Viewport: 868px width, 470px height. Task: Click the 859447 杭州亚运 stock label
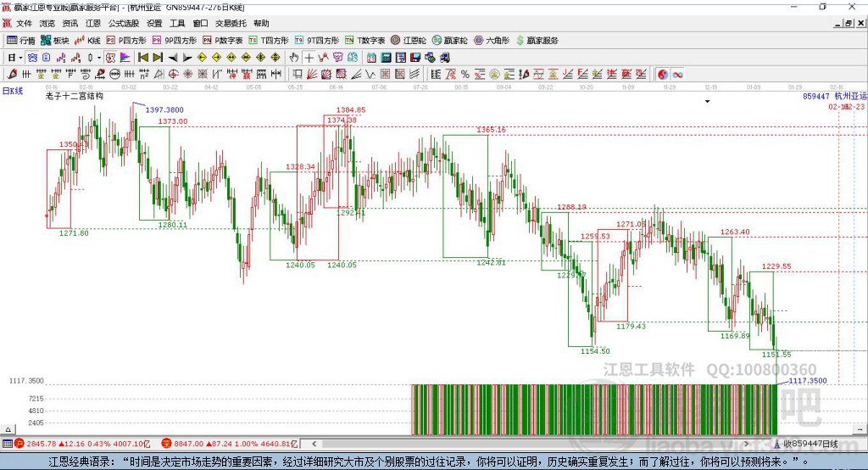(835, 97)
